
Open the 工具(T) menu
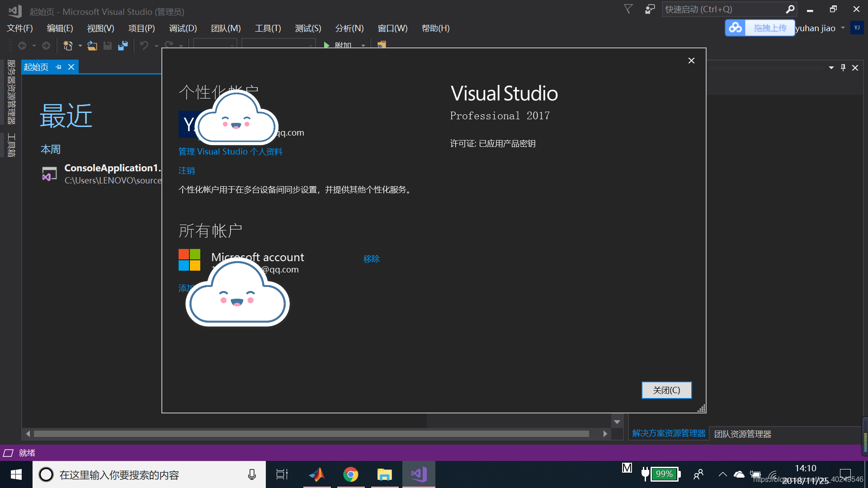pyautogui.click(x=268, y=28)
